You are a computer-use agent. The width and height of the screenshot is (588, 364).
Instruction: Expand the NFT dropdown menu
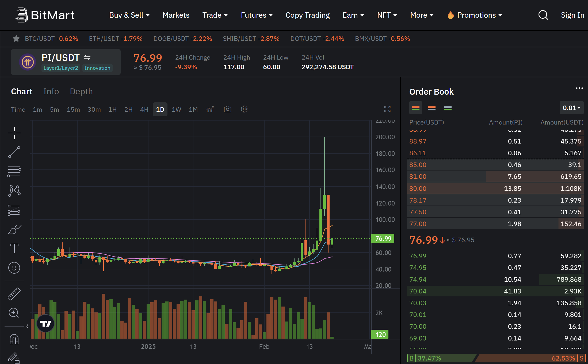pyautogui.click(x=387, y=15)
